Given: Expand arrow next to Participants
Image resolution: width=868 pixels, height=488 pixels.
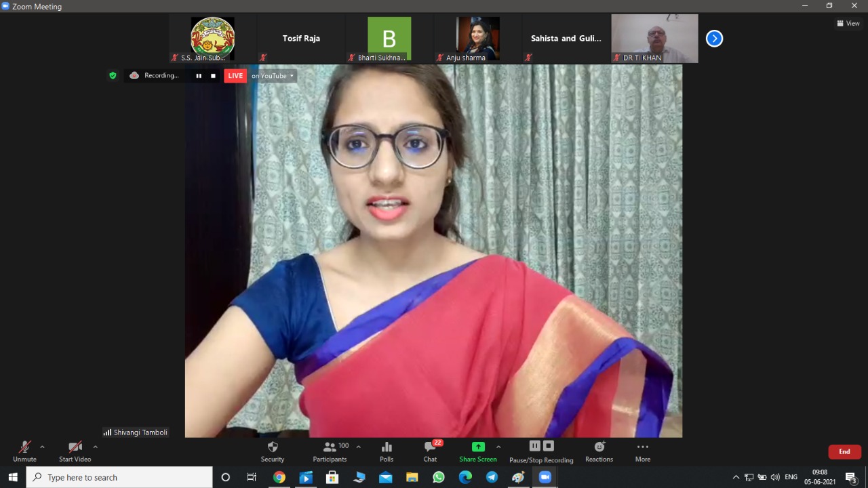Looking at the screenshot, I should [358, 447].
